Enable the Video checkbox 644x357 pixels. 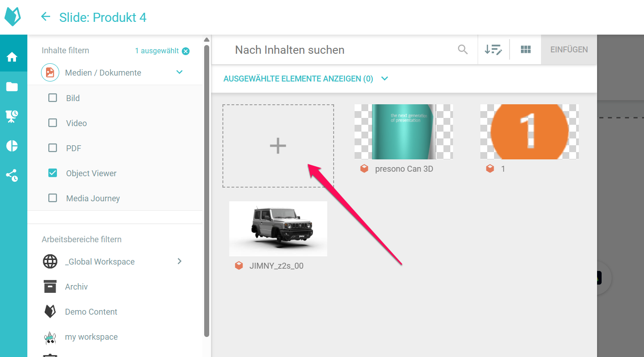coord(53,123)
